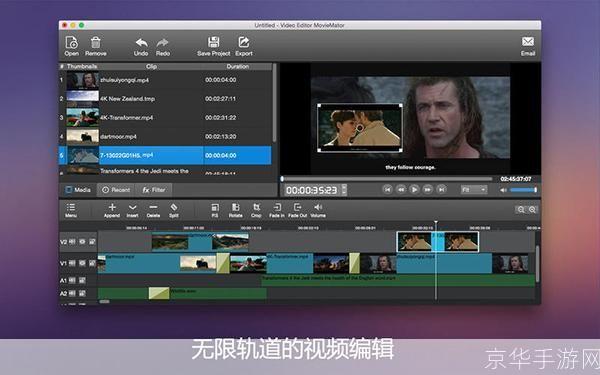
Task: Select the dartmoor.mp4 clip
Action: (x=165, y=137)
